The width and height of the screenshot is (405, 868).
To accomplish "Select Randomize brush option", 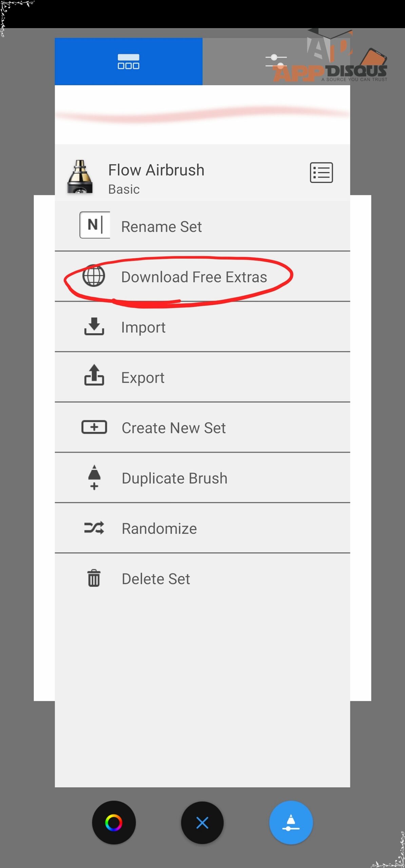I will [x=203, y=528].
